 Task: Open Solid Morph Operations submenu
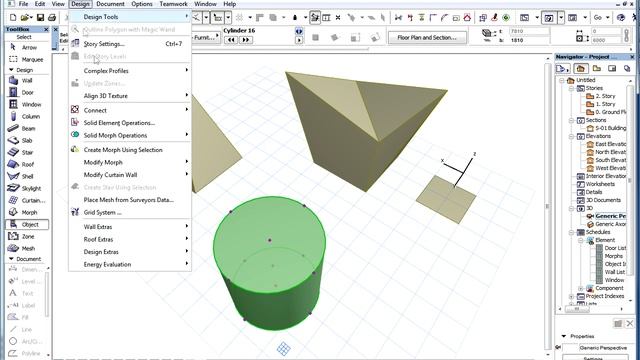click(130, 135)
